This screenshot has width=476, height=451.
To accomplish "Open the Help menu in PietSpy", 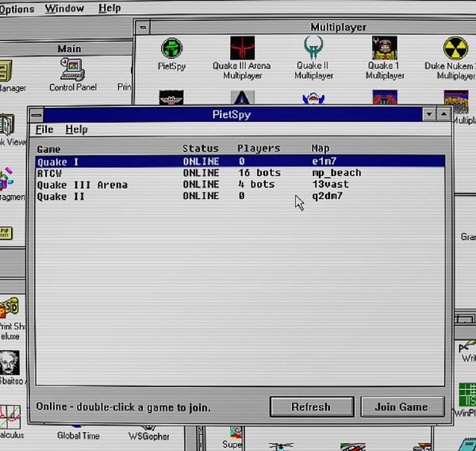I will [x=76, y=129].
